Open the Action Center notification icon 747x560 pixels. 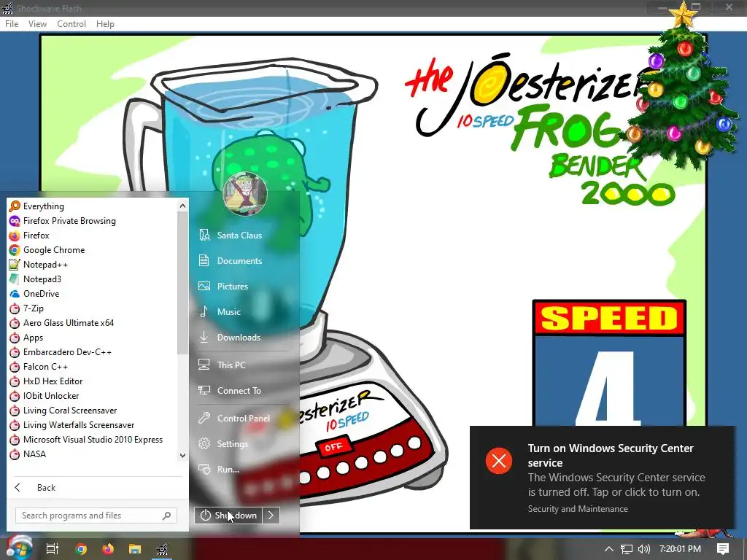(723, 549)
